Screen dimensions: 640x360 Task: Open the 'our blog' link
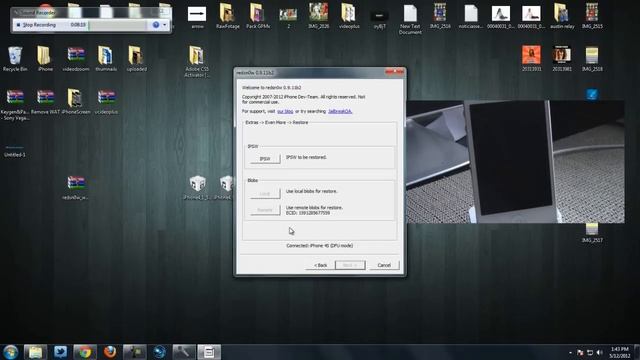[x=285, y=111]
